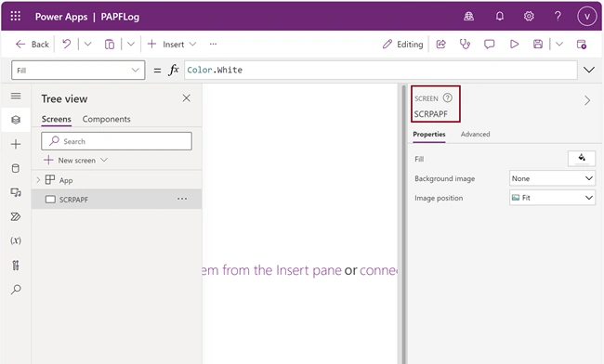Open the Comments icon
Screen dimensions: 604x364
[489, 45]
